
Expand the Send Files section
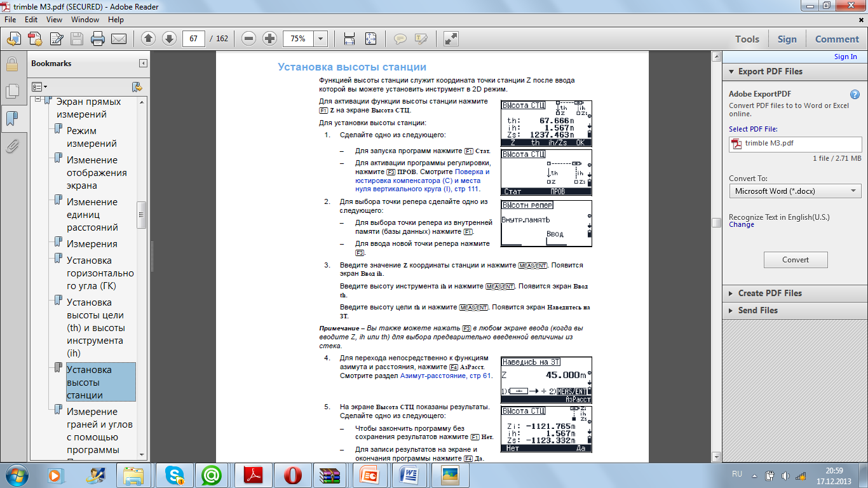[x=731, y=311]
